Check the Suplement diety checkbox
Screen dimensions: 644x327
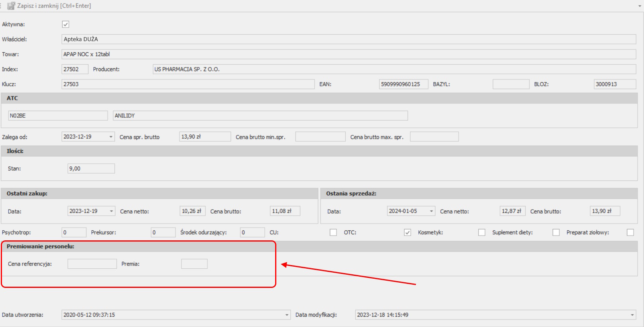(x=556, y=232)
